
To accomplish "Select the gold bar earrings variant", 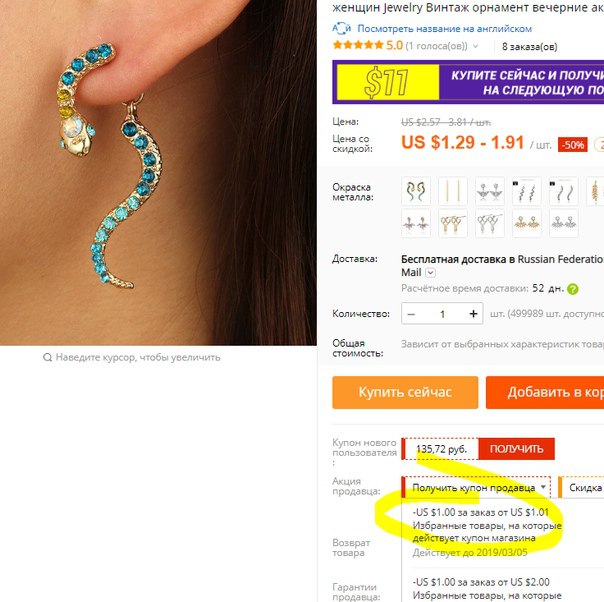I will [x=453, y=191].
